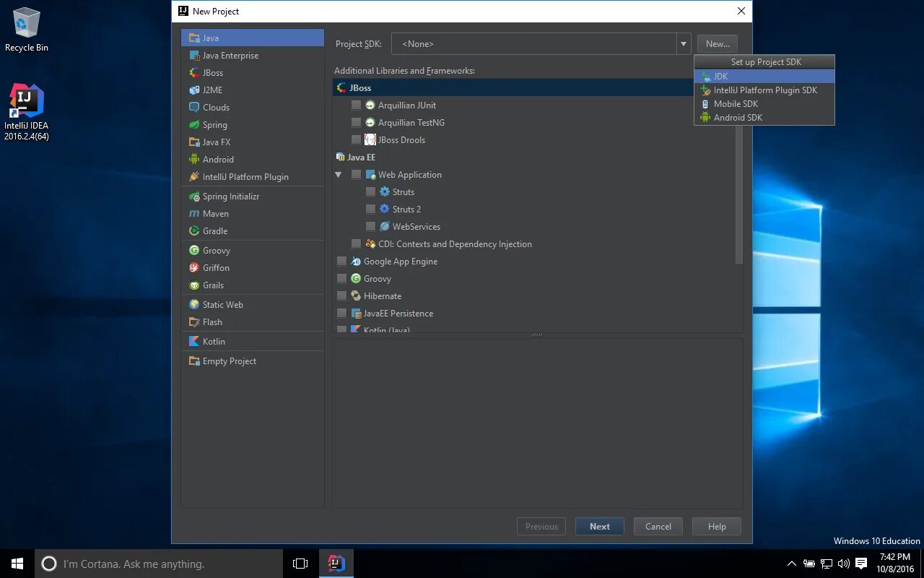Image resolution: width=924 pixels, height=578 pixels.
Task: Choose IntelliJ Platform Plugin SDK menu entry
Action: [764, 90]
